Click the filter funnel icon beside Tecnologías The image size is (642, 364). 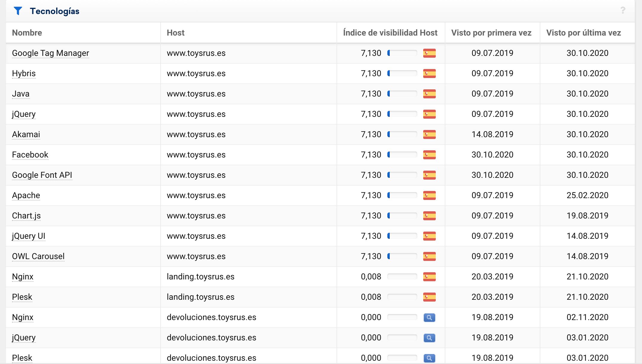coord(18,11)
